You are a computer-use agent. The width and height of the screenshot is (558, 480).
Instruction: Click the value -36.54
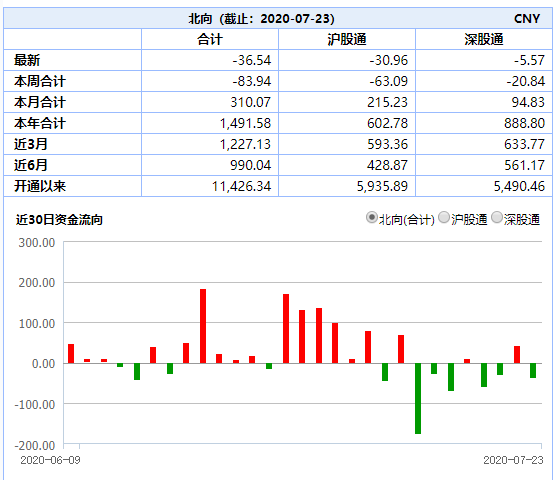tap(252, 60)
